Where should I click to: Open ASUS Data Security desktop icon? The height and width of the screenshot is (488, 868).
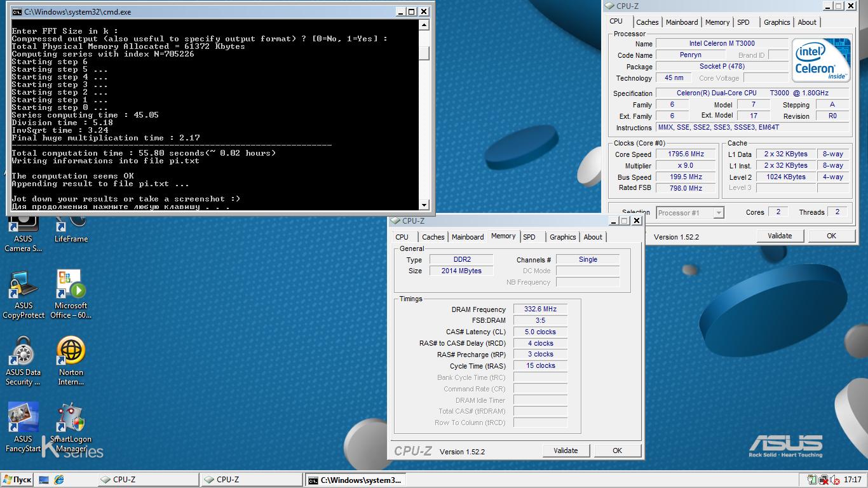click(24, 361)
